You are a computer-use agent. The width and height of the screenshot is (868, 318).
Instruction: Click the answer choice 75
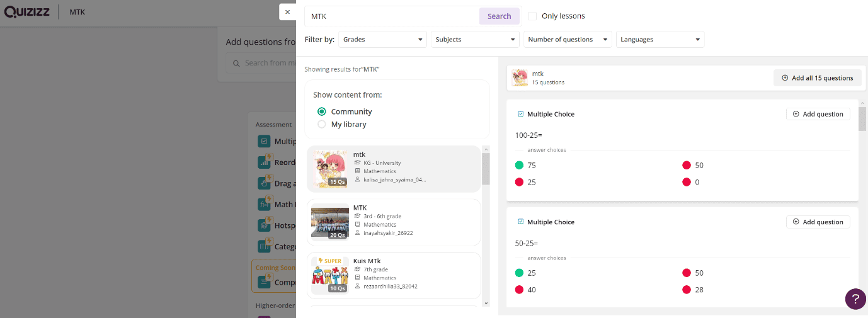click(532, 166)
